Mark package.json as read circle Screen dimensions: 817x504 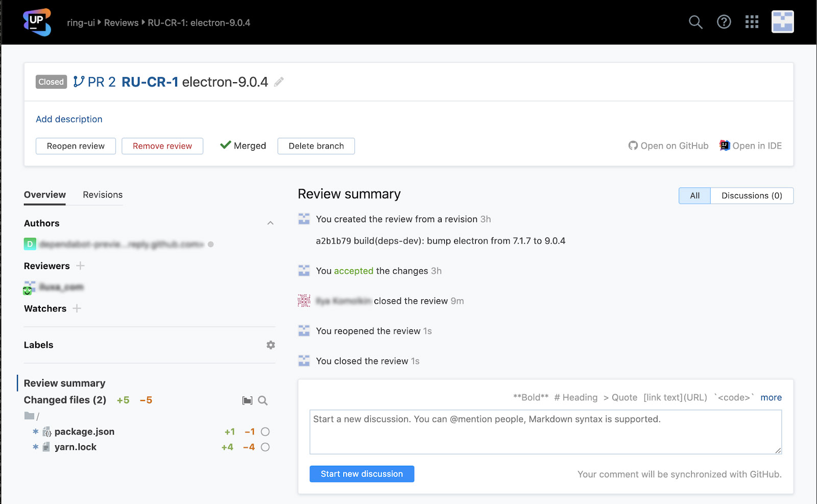[265, 432]
